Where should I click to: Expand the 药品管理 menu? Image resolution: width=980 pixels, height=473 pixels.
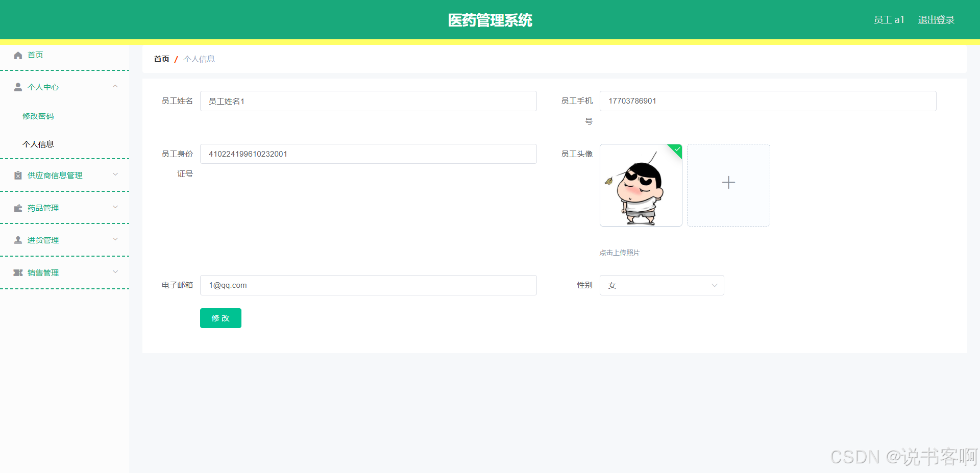click(115, 208)
